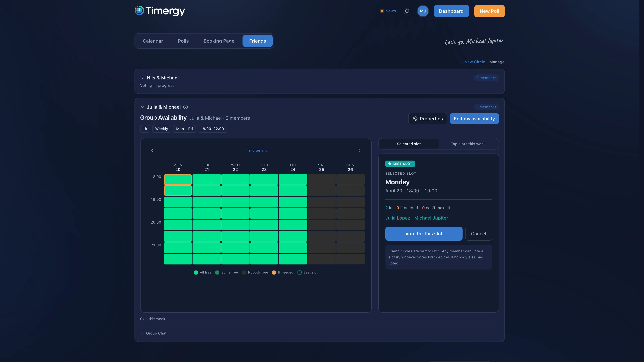
Task: Click the gear icon in Properties button
Action: tap(415, 119)
